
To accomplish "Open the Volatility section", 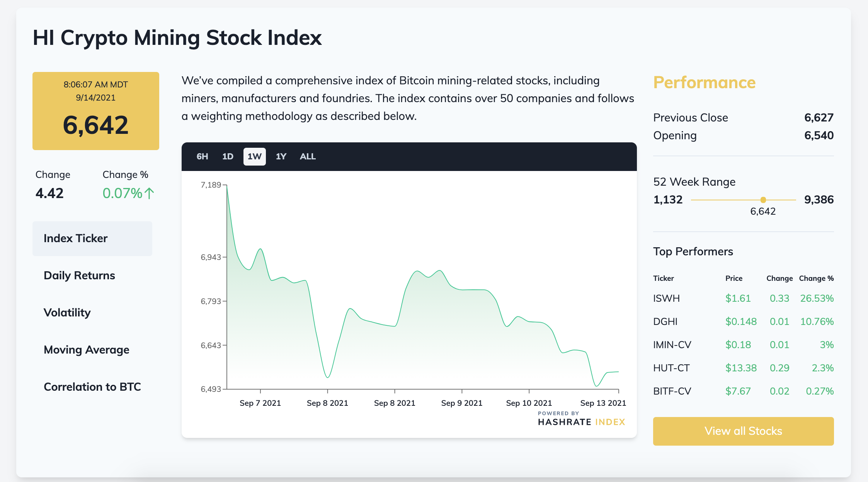I will (67, 313).
